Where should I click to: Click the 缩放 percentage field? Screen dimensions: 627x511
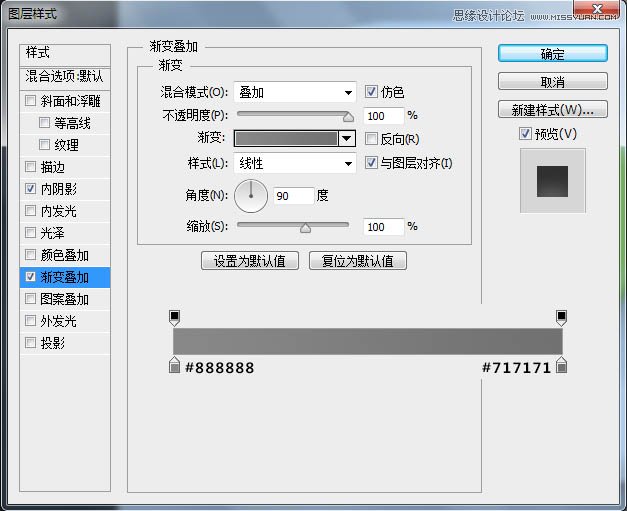pyautogui.click(x=383, y=227)
